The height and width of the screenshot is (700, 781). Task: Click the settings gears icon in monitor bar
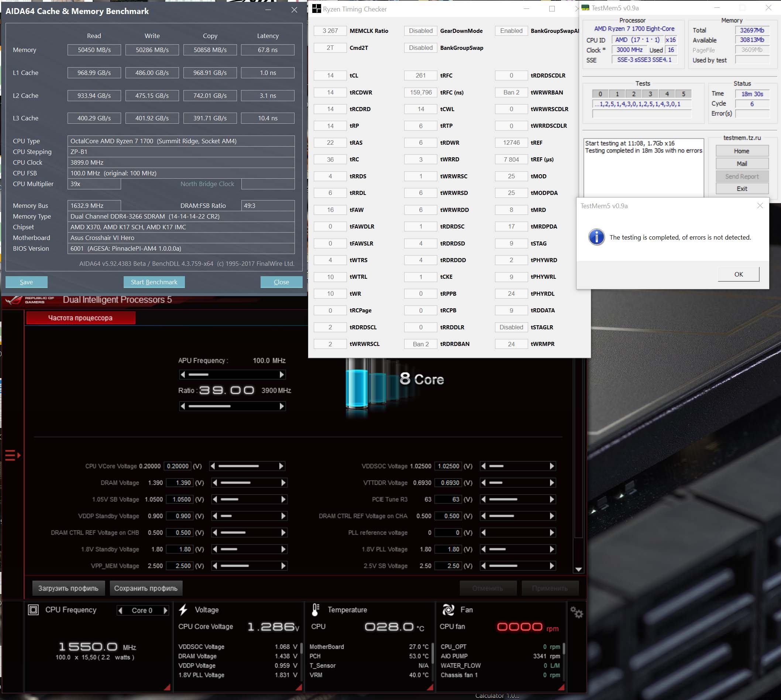point(577,612)
